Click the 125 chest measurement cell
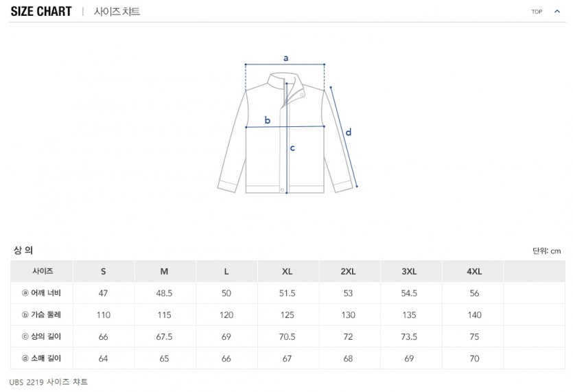 click(288, 315)
